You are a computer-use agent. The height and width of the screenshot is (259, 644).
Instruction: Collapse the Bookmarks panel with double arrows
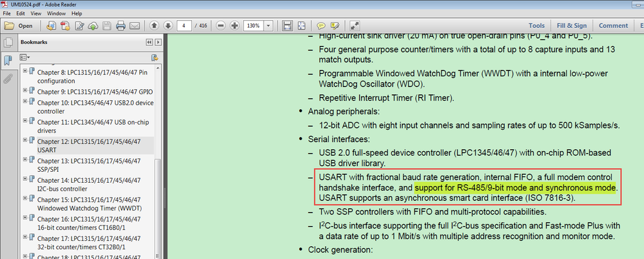click(x=149, y=43)
